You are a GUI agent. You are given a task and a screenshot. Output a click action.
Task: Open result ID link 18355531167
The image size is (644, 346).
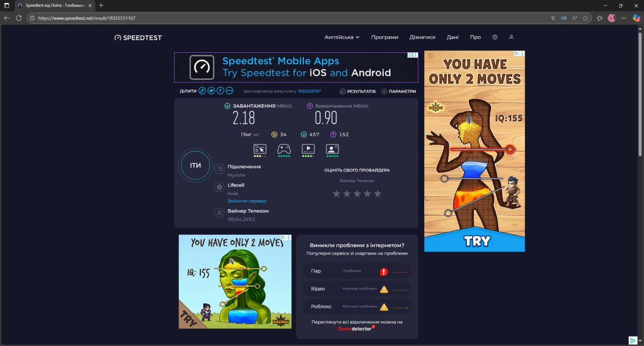coord(309,92)
